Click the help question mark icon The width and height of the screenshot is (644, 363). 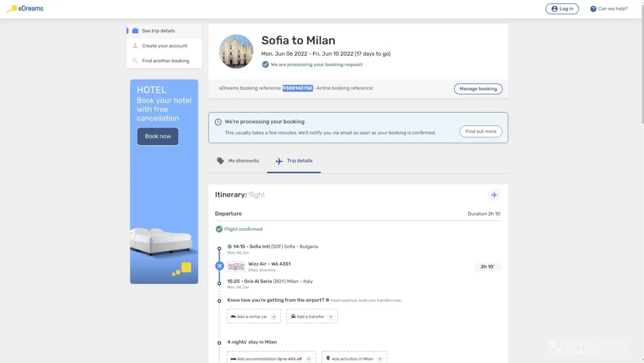click(x=593, y=9)
